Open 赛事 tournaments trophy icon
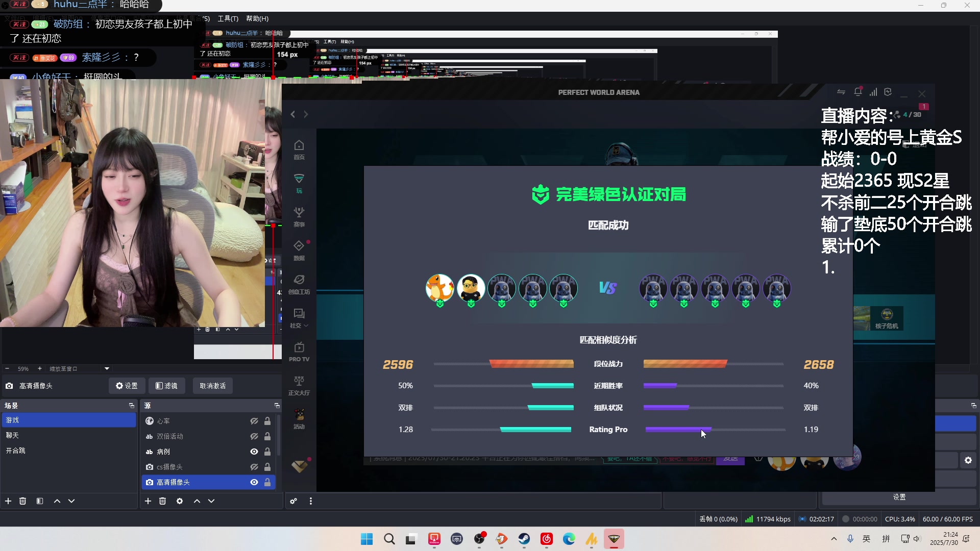 pyautogui.click(x=299, y=217)
